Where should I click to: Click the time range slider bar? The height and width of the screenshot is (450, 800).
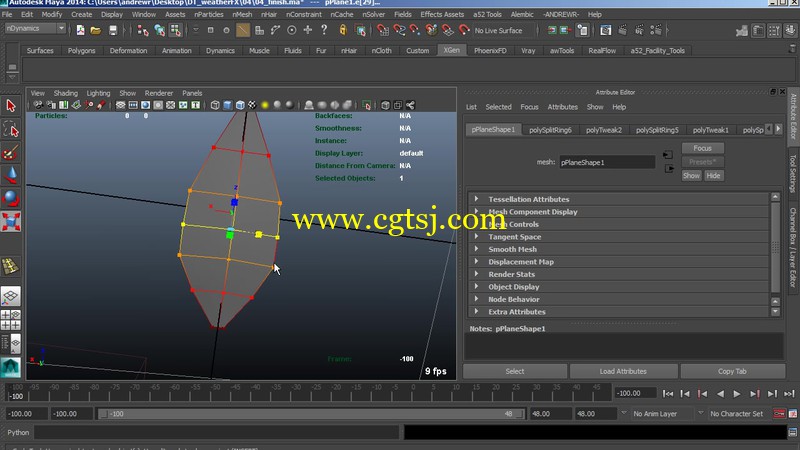click(x=312, y=414)
